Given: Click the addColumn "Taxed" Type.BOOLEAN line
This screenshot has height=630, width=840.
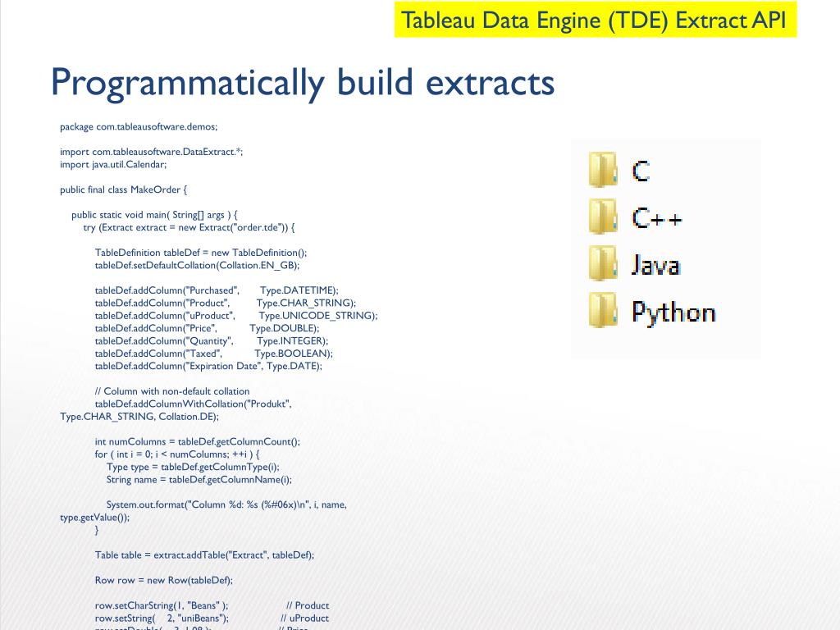Looking at the screenshot, I should [214, 354].
